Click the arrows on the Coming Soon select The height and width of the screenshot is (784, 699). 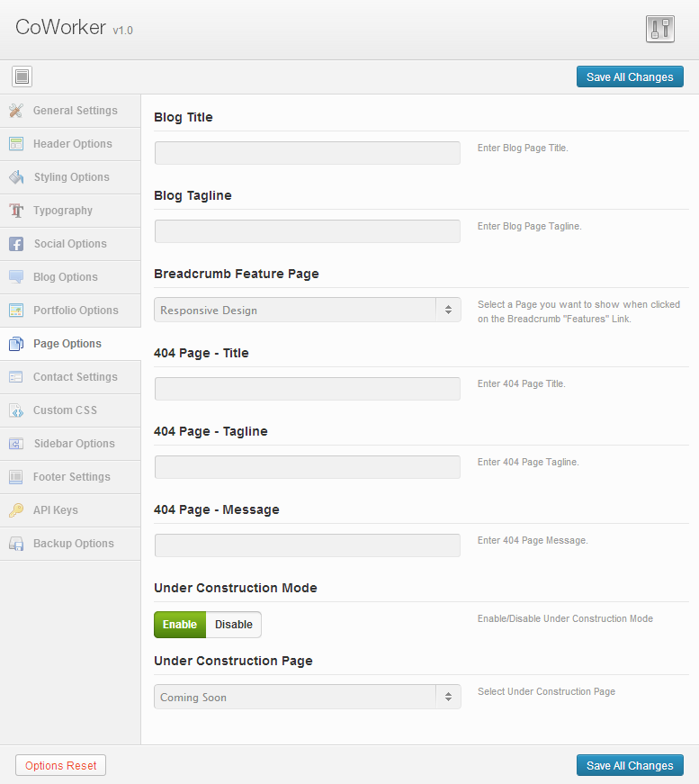[x=448, y=697]
